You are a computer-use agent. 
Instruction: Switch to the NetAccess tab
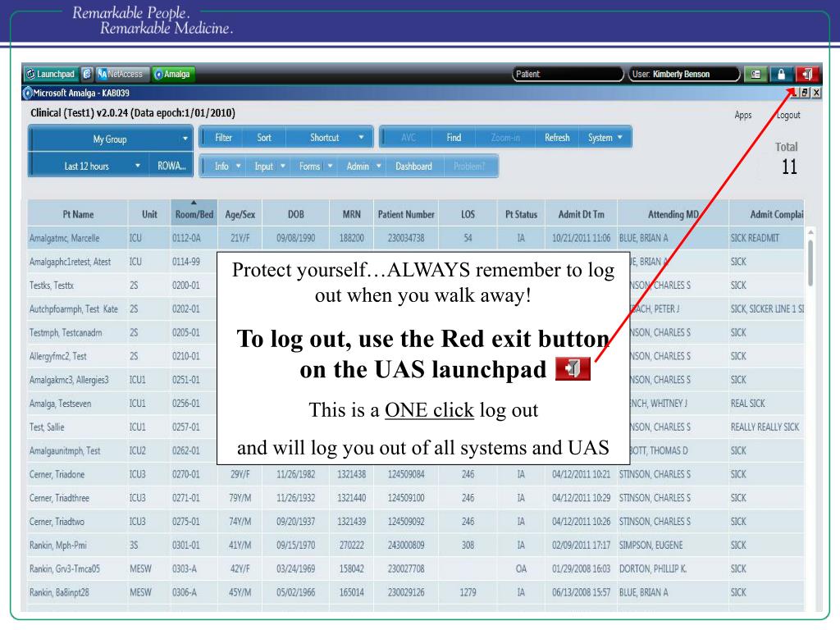point(121,74)
